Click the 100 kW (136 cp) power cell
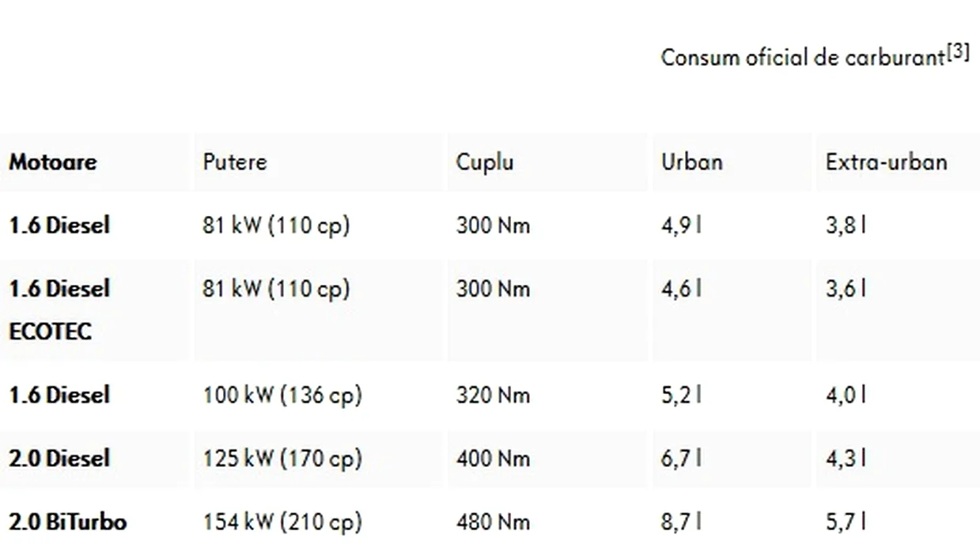The image size is (980, 554). [282, 395]
